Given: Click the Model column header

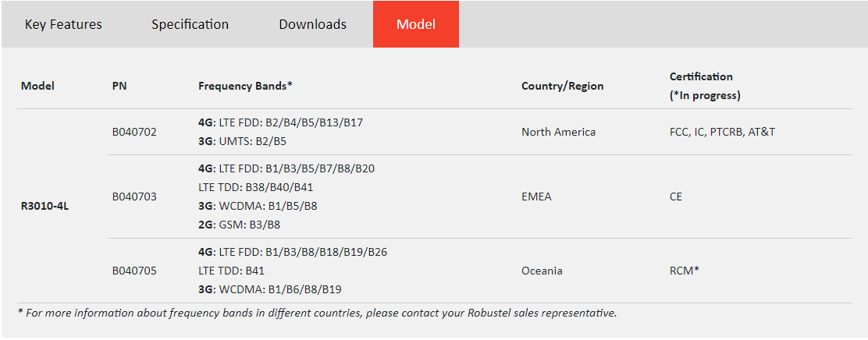Looking at the screenshot, I should click(37, 87).
